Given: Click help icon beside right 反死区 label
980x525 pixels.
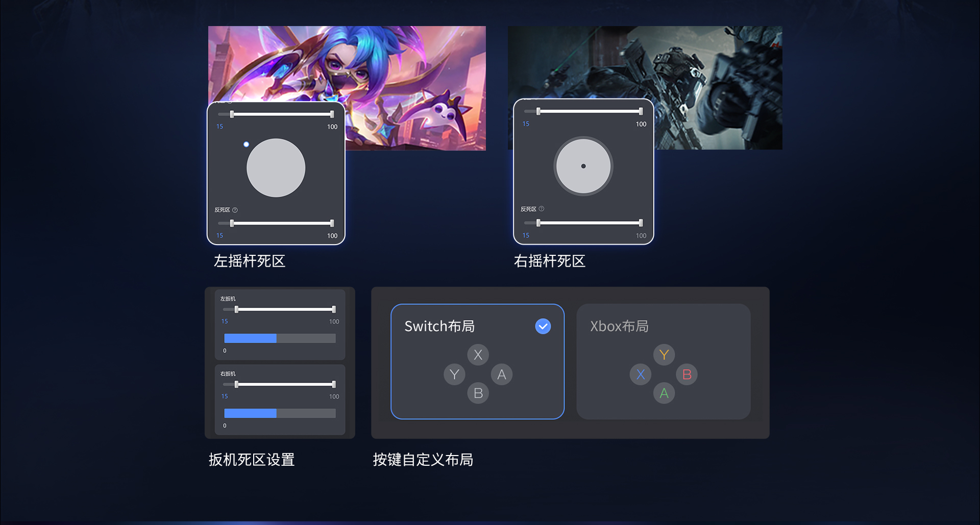Looking at the screenshot, I should (x=542, y=209).
